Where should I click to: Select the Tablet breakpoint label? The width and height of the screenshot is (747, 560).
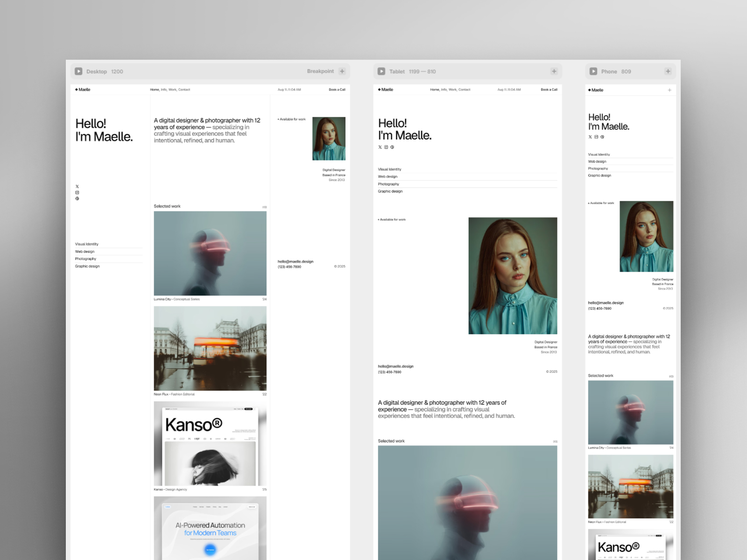tap(397, 71)
